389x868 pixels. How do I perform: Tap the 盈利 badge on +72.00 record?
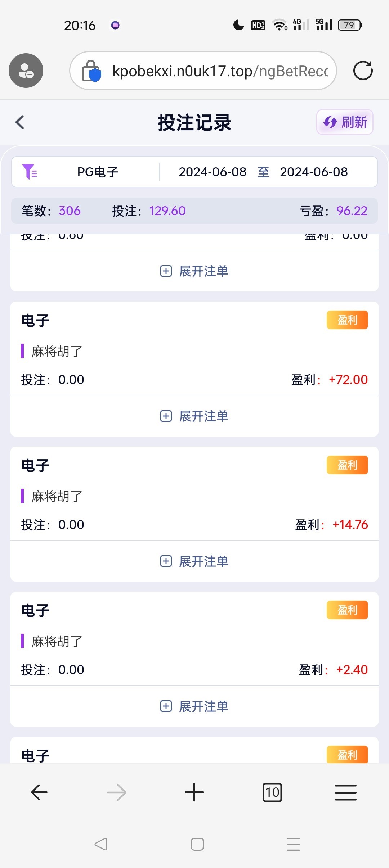click(347, 320)
